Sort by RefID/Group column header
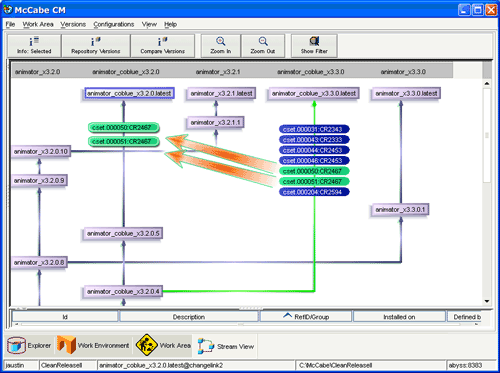The height and width of the screenshot is (373, 500). (306, 317)
